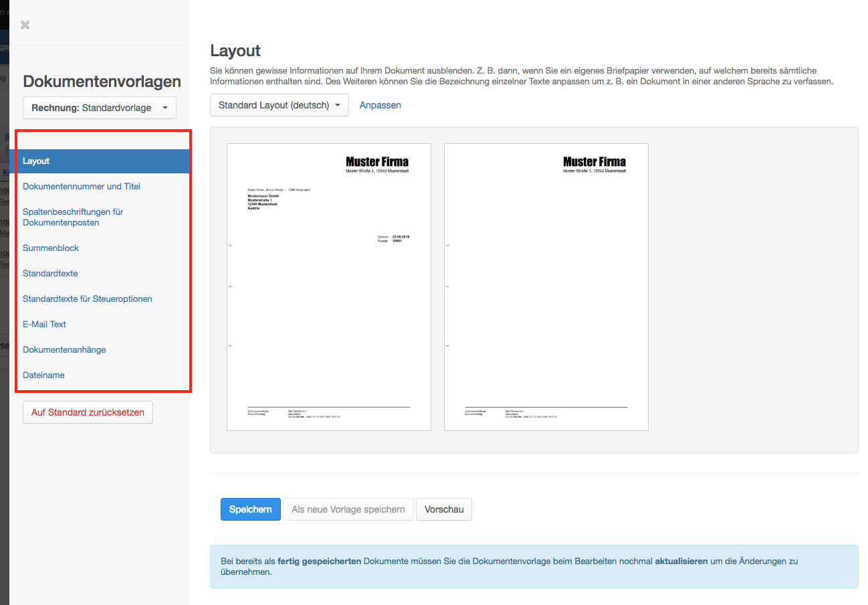Image resolution: width=868 pixels, height=605 pixels.
Task: Select the Layout menu item
Action: pyautogui.click(x=36, y=161)
